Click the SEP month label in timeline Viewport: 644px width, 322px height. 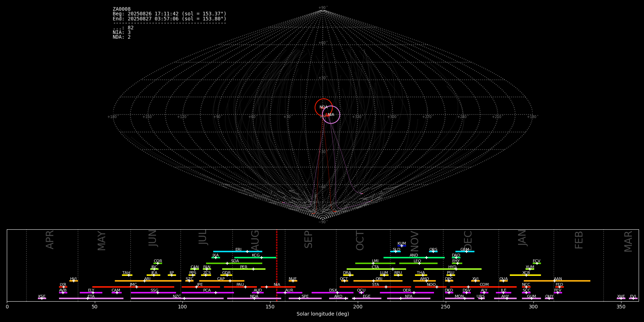pos(308,239)
